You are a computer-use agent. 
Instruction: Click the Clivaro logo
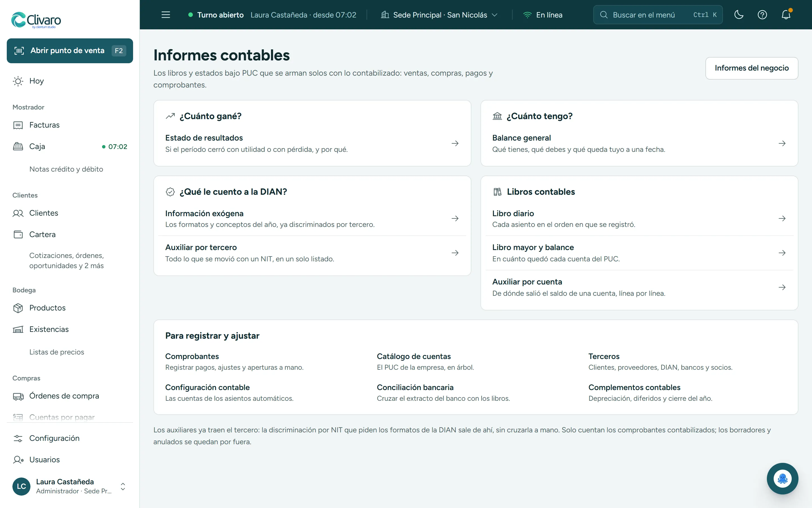[x=36, y=20]
